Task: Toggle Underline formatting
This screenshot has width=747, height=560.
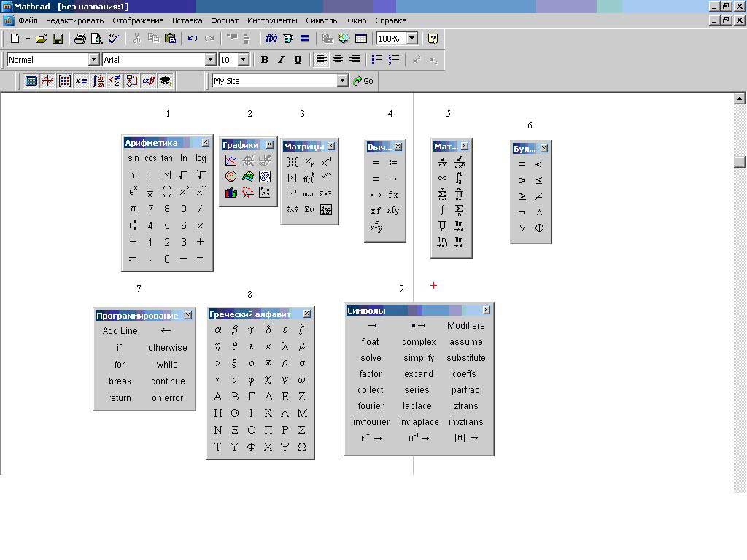Action: (298, 60)
